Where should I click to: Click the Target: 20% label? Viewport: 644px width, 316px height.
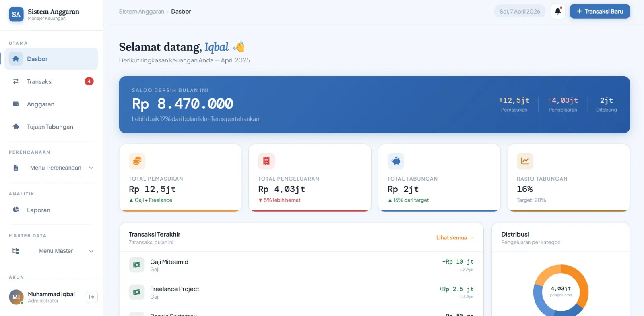click(x=531, y=200)
